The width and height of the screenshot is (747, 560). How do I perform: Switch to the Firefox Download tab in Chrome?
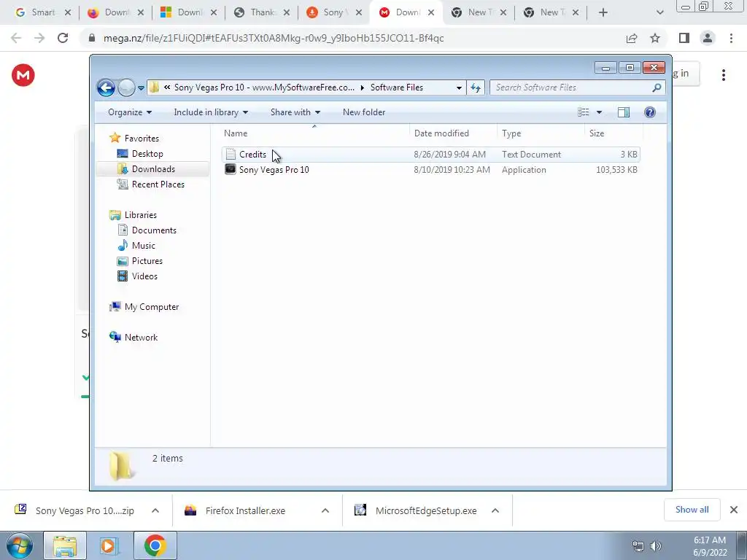point(116,12)
